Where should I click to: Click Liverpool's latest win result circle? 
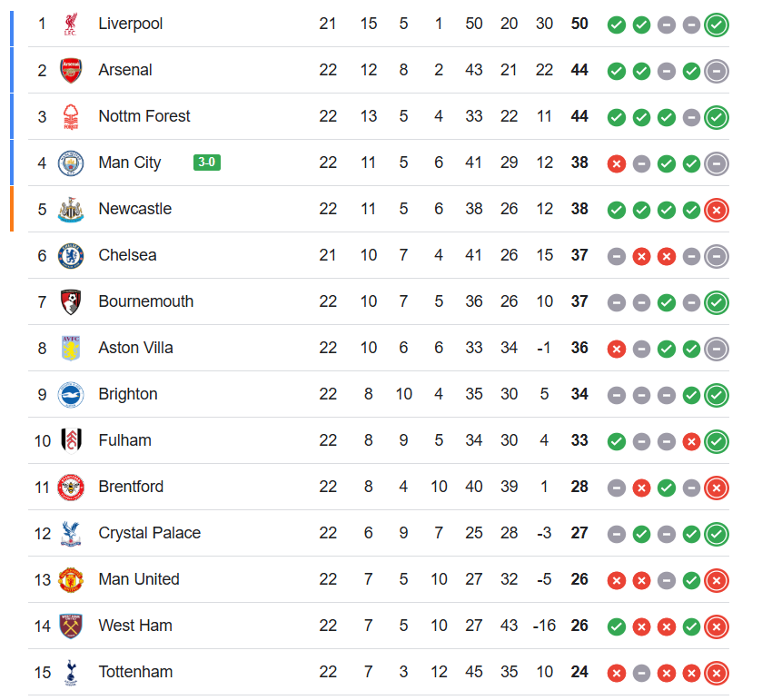pos(717,25)
